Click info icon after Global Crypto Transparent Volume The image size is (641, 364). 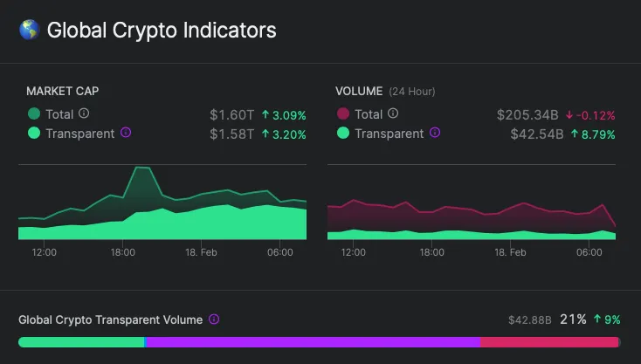(214, 320)
